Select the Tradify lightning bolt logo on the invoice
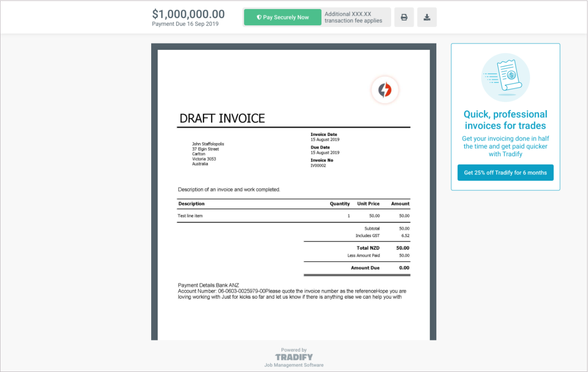 click(x=384, y=90)
